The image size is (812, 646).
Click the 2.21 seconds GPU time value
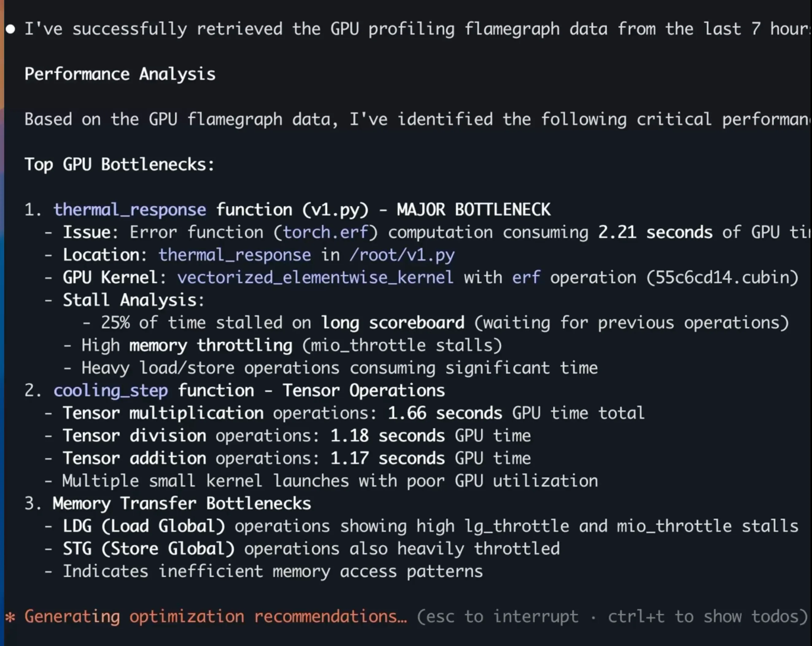pos(655,232)
